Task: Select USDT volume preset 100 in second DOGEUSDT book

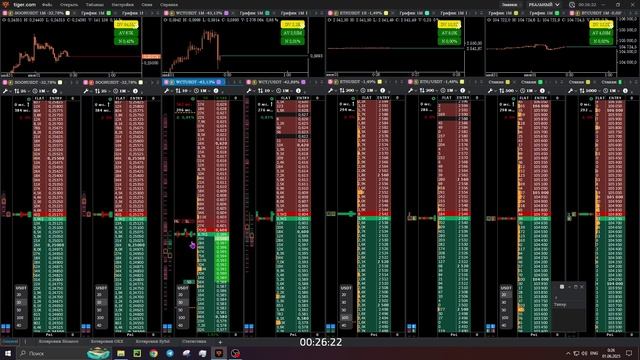Action: click(x=101, y=318)
